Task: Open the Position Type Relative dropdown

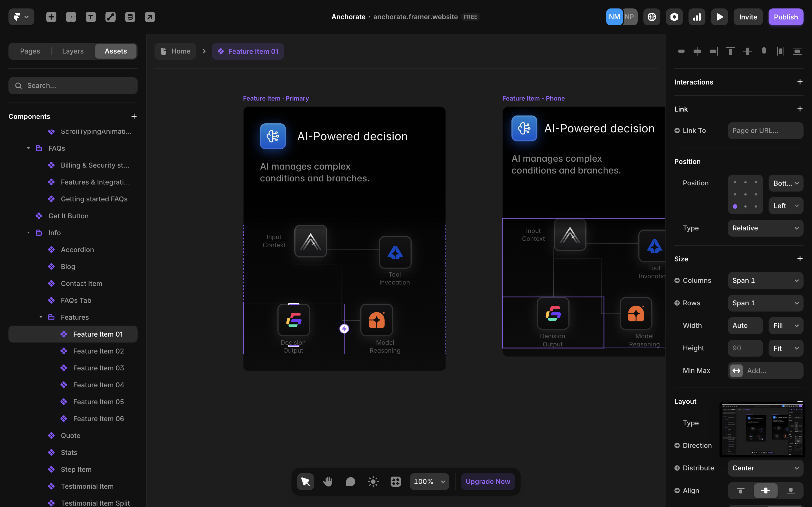Action: point(765,228)
